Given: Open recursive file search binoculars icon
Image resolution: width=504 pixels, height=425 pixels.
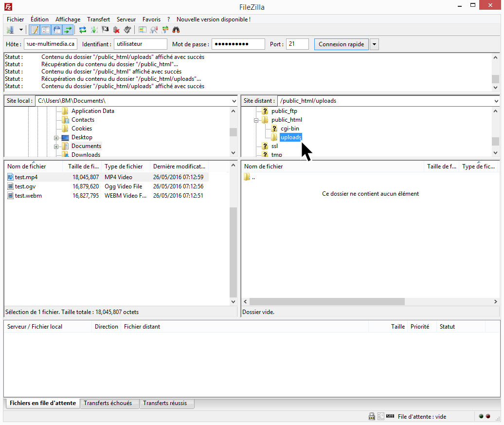Looking at the screenshot, I should [x=176, y=30].
